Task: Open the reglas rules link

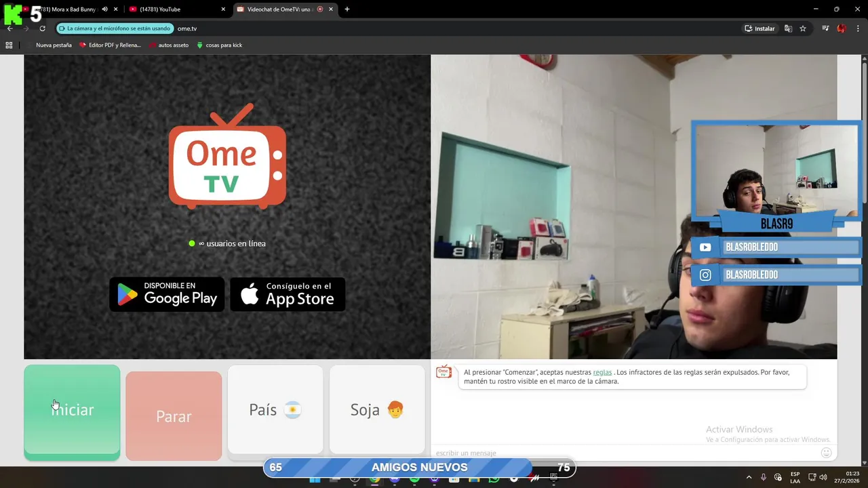Action: tap(602, 372)
